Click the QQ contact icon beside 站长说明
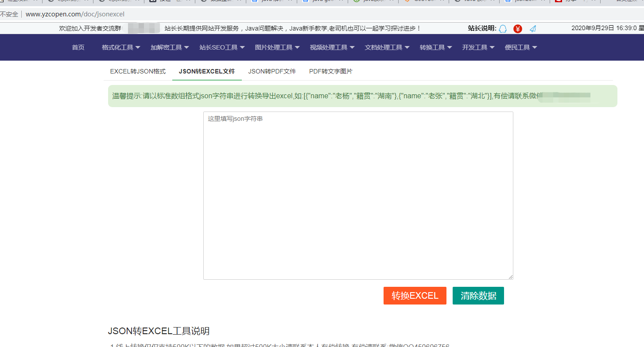Image resolution: width=644 pixels, height=347 pixels. tap(503, 28)
